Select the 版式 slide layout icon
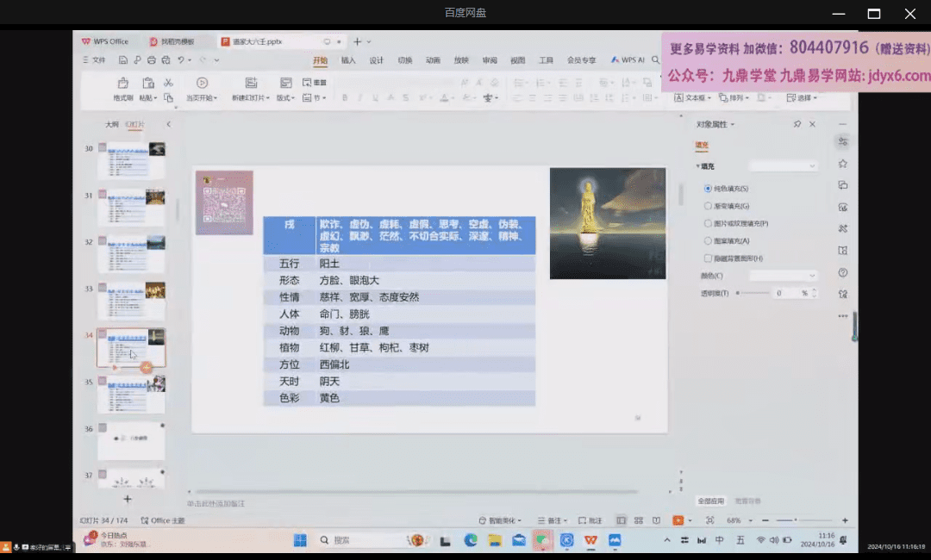Image resolution: width=931 pixels, height=560 pixels. coord(286,83)
